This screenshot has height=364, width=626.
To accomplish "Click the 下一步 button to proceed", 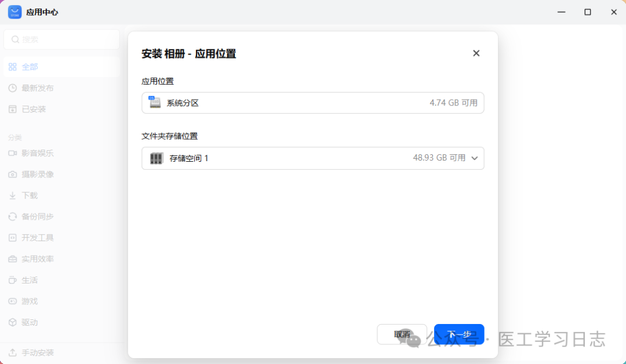I will click(x=459, y=334).
